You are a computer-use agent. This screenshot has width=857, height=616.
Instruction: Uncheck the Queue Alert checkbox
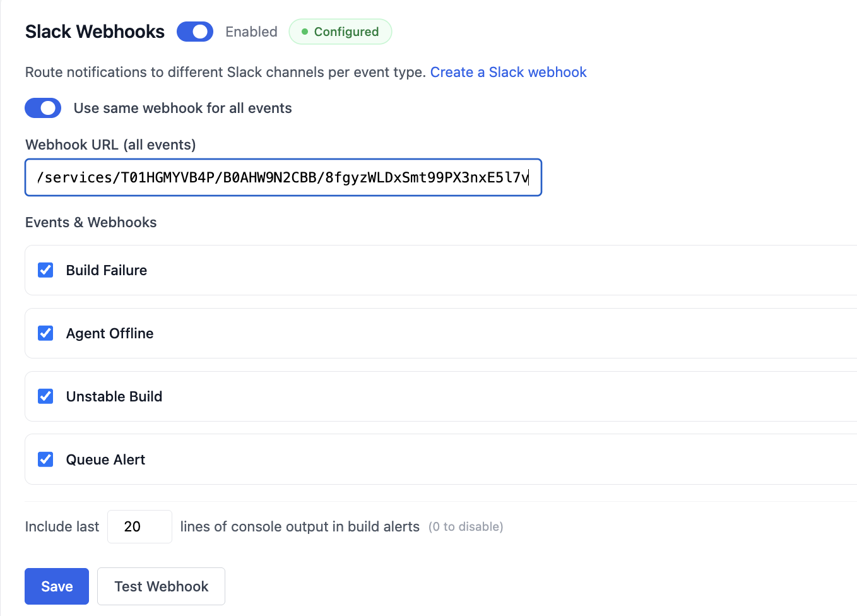(45, 459)
